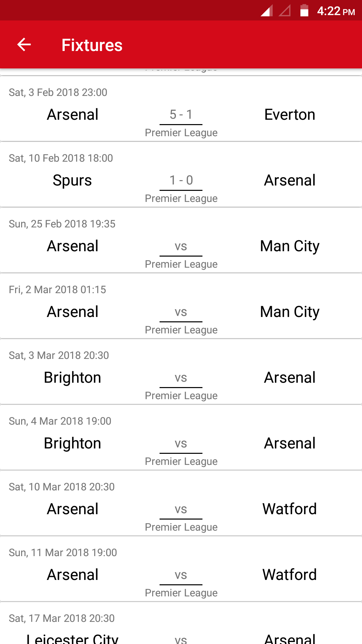Select Brighton in the 4 Mar fixture
The width and height of the screenshot is (362, 644).
click(x=72, y=443)
